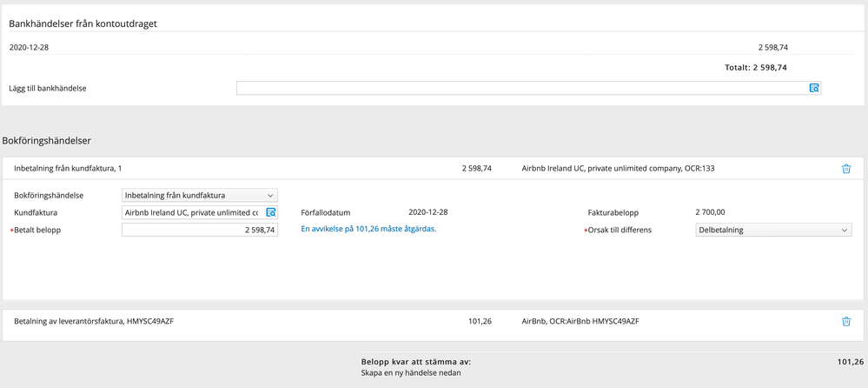
Task: Delete the Betalning av leverantörsfaktura event
Action: (846, 321)
